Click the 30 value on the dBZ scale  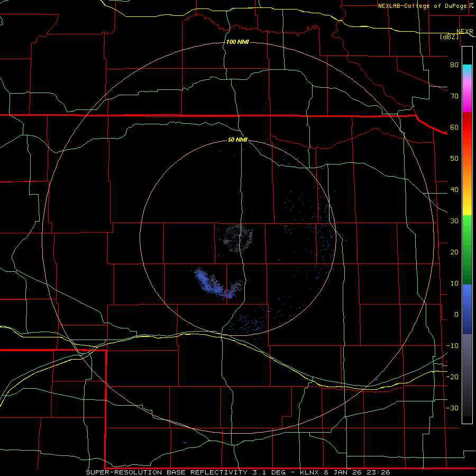click(x=454, y=221)
